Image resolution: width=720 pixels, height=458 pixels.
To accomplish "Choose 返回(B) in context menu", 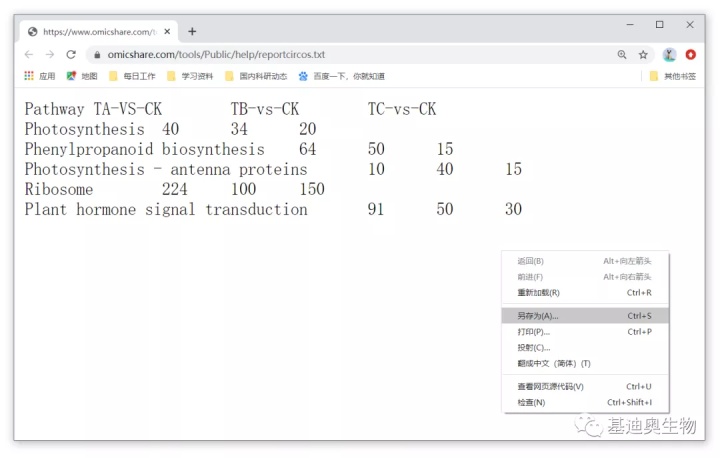I will tap(585, 261).
